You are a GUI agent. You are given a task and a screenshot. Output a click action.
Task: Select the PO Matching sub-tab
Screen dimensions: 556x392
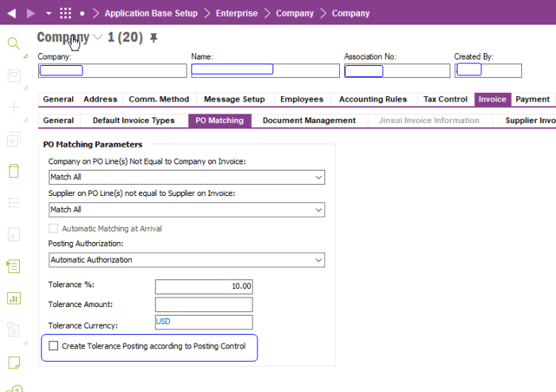coord(219,121)
